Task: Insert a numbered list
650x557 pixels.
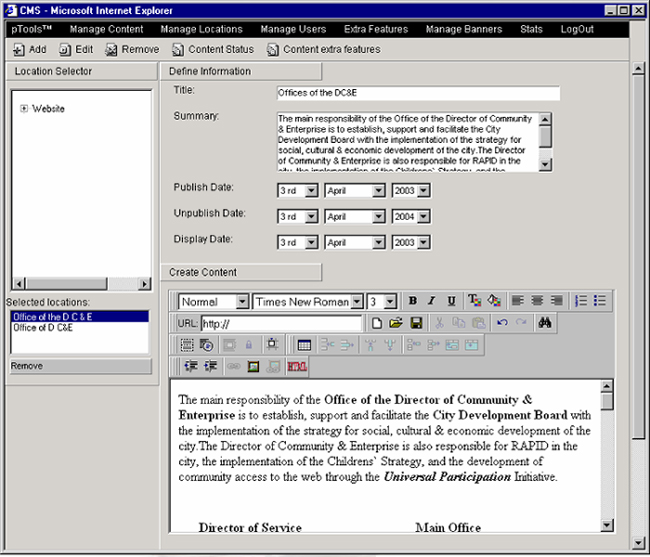Action: point(582,301)
